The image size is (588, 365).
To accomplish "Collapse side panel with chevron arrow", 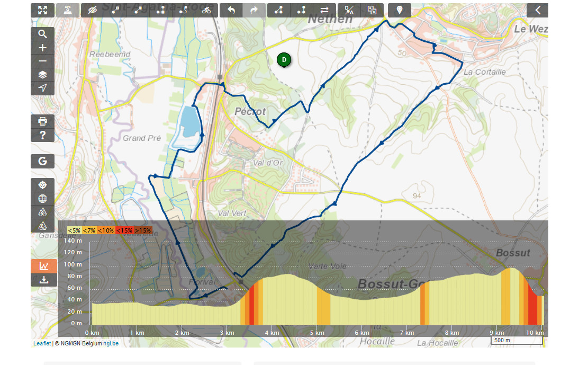I will (x=537, y=10).
